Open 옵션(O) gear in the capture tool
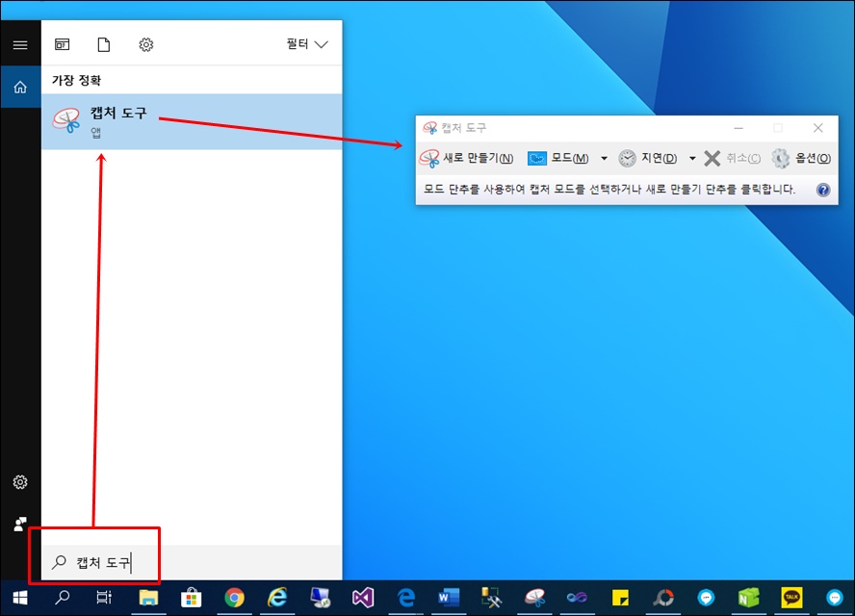855x616 pixels. click(x=801, y=158)
